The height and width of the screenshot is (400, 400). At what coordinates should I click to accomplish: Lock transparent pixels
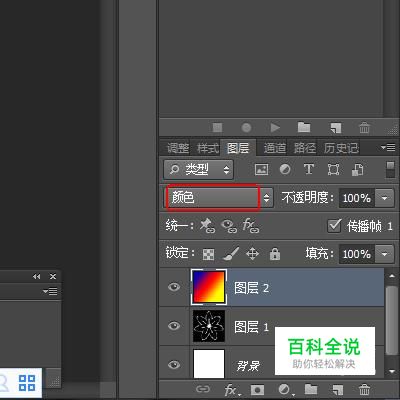pos(208,254)
